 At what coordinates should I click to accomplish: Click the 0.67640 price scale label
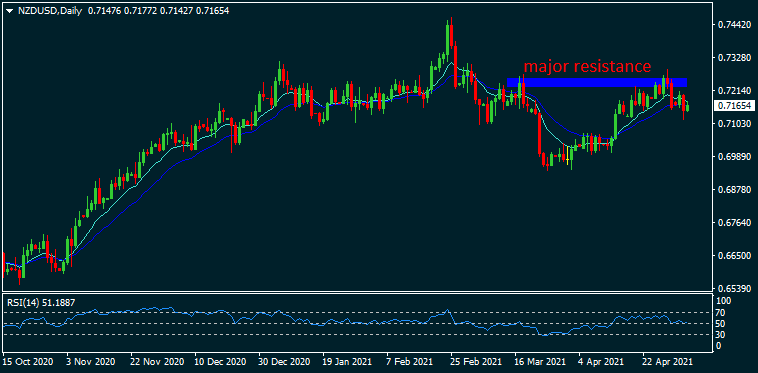pyautogui.click(x=734, y=223)
